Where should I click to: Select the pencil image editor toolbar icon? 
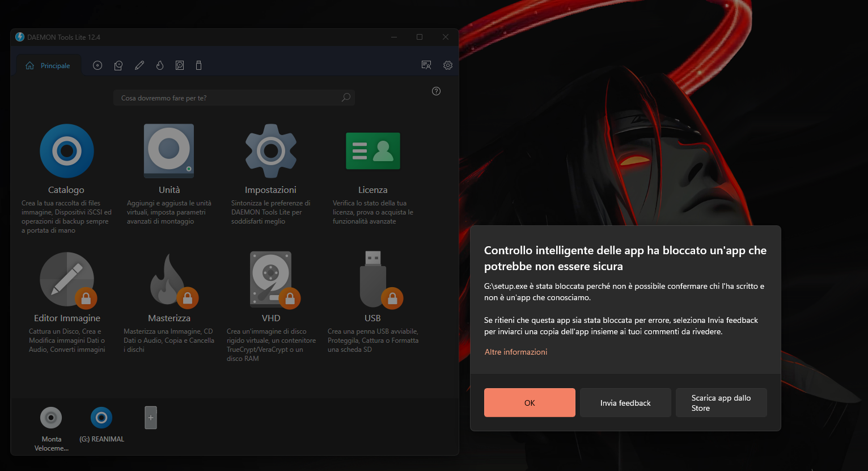point(139,65)
